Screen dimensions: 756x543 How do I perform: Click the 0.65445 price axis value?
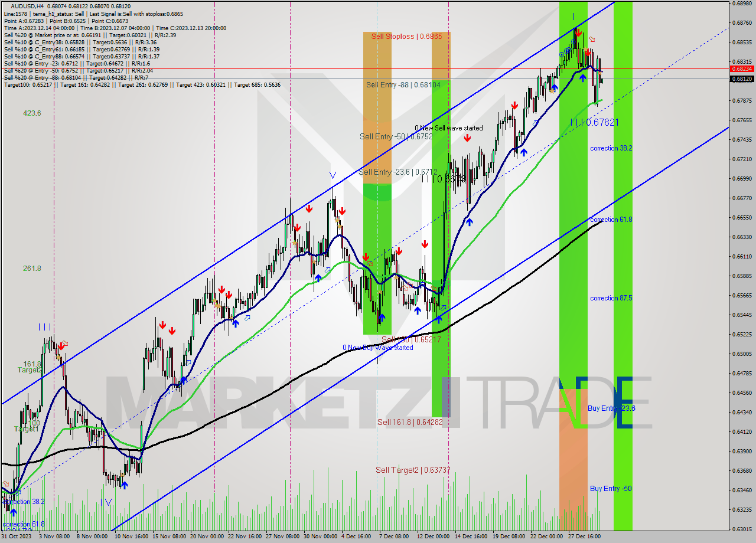743,315
